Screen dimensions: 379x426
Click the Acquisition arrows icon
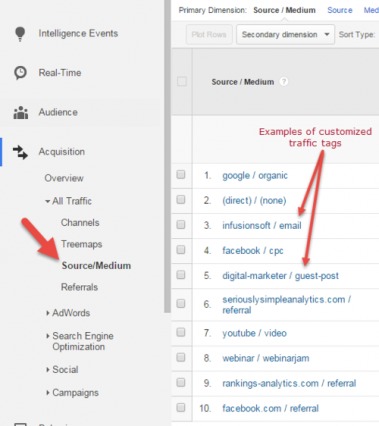click(x=20, y=152)
